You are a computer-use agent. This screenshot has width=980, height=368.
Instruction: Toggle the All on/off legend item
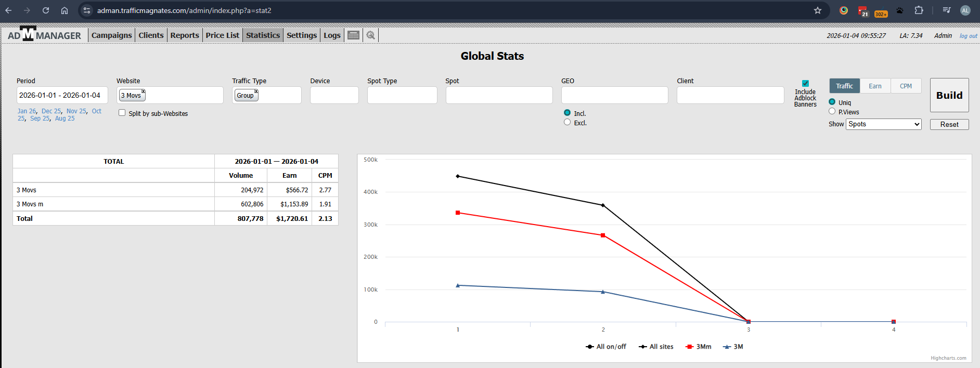[x=606, y=347]
